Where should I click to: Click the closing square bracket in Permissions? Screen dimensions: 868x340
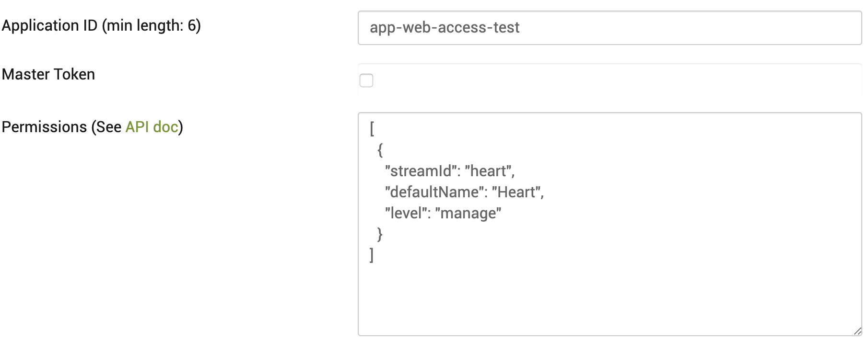click(x=372, y=255)
